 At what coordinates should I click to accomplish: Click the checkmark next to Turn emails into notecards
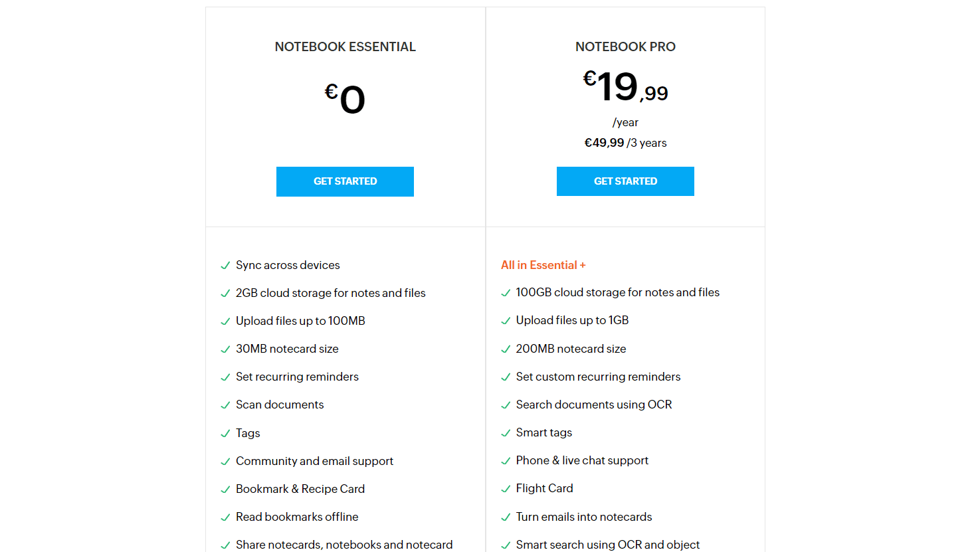505,516
